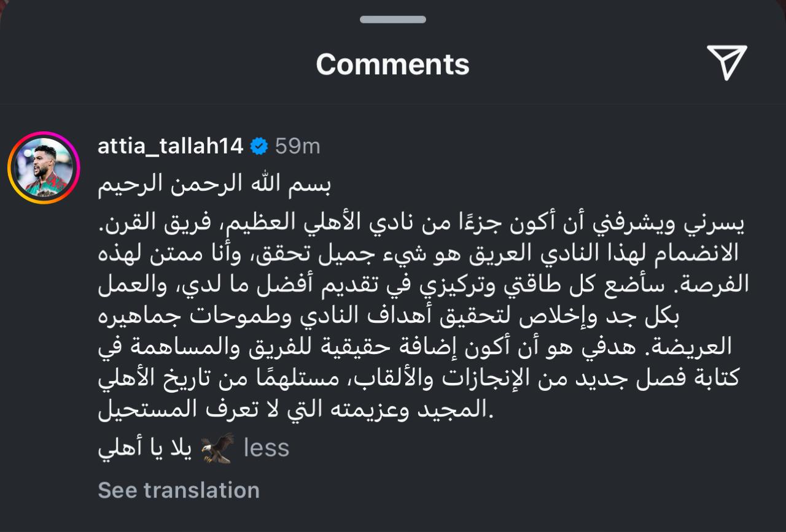Open the attia_tallah14 username link
This screenshot has height=532, width=786.
[171, 146]
